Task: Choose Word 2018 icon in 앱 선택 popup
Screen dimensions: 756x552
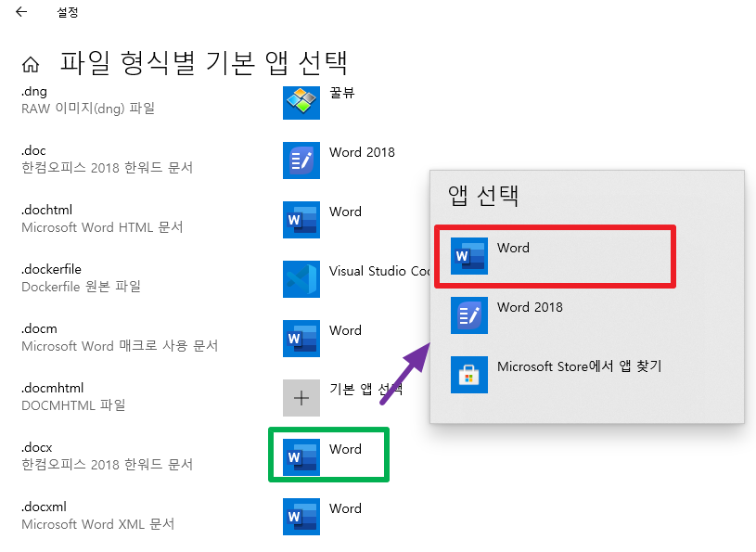Action: click(x=469, y=315)
